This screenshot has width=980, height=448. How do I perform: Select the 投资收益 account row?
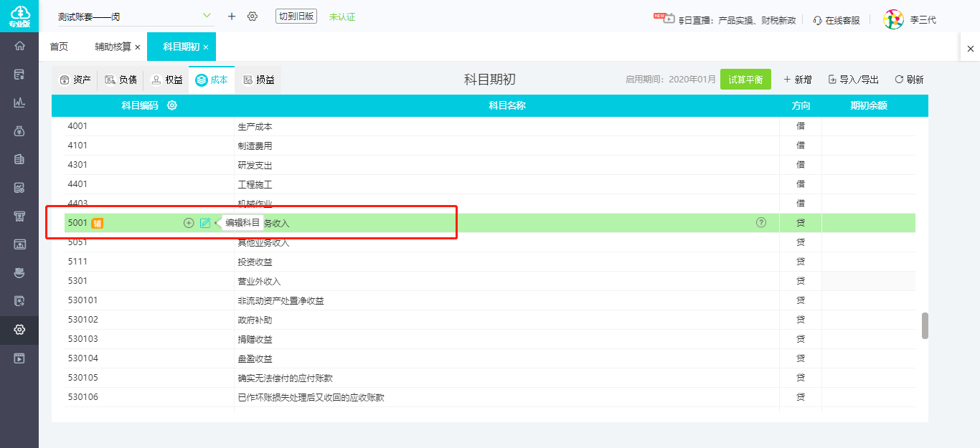tap(490, 262)
